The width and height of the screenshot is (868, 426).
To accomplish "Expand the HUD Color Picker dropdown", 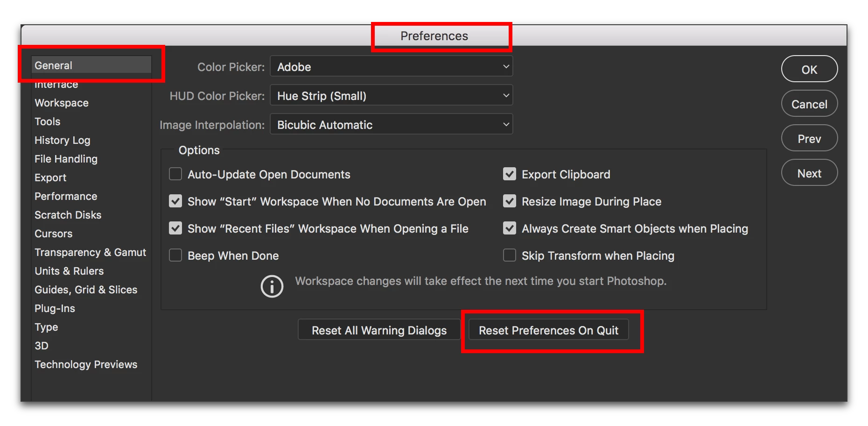I will click(x=392, y=95).
